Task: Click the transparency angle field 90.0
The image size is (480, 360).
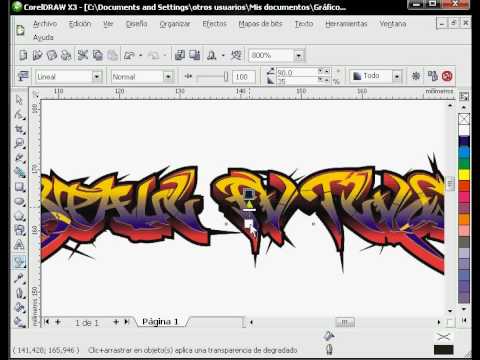Action: pos(297,72)
